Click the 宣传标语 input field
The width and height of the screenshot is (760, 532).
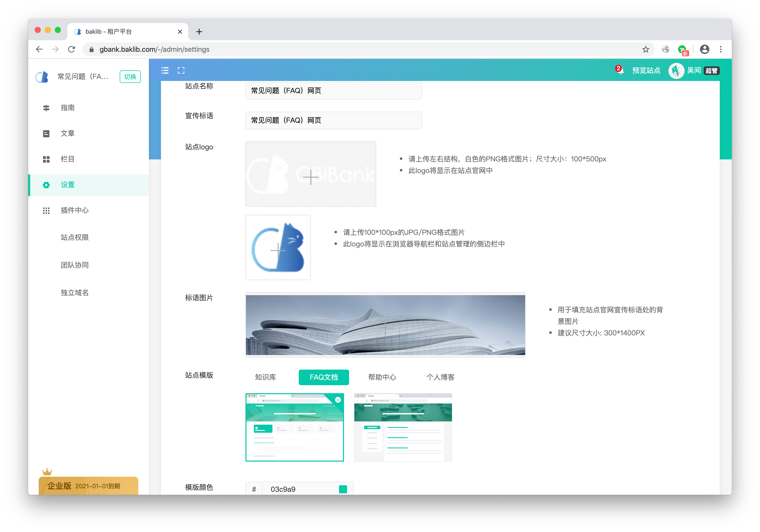click(x=333, y=120)
